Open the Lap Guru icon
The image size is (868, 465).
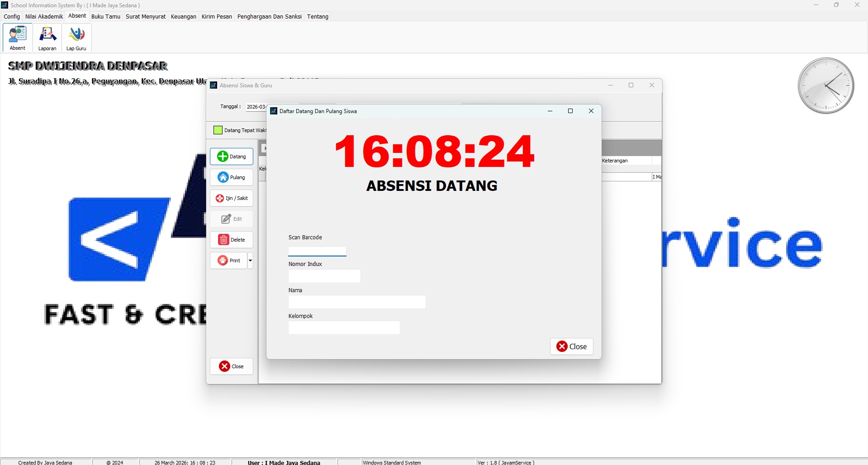tap(76, 38)
